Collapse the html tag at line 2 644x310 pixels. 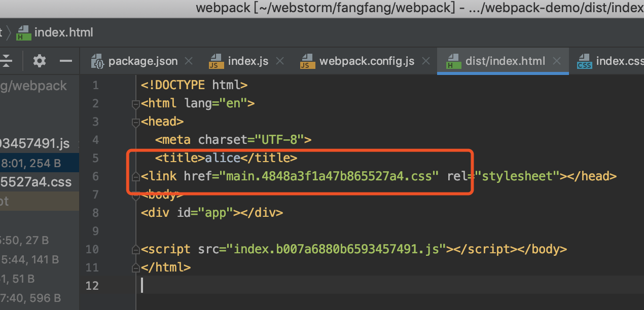pos(135,104)
